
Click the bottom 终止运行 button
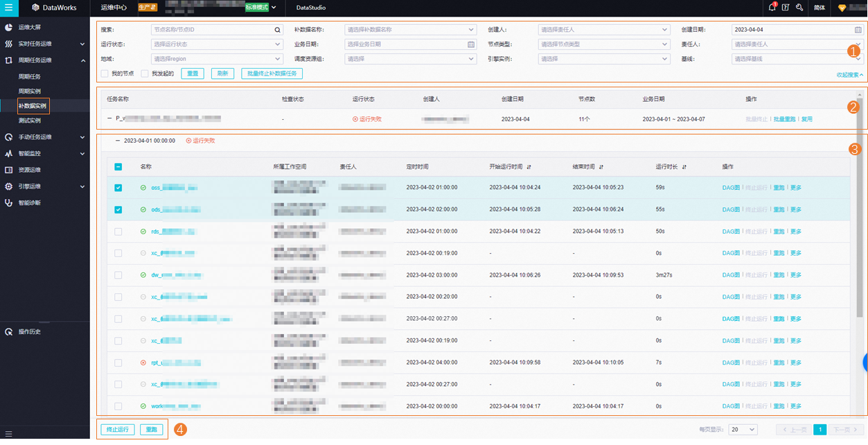(118, 430)
